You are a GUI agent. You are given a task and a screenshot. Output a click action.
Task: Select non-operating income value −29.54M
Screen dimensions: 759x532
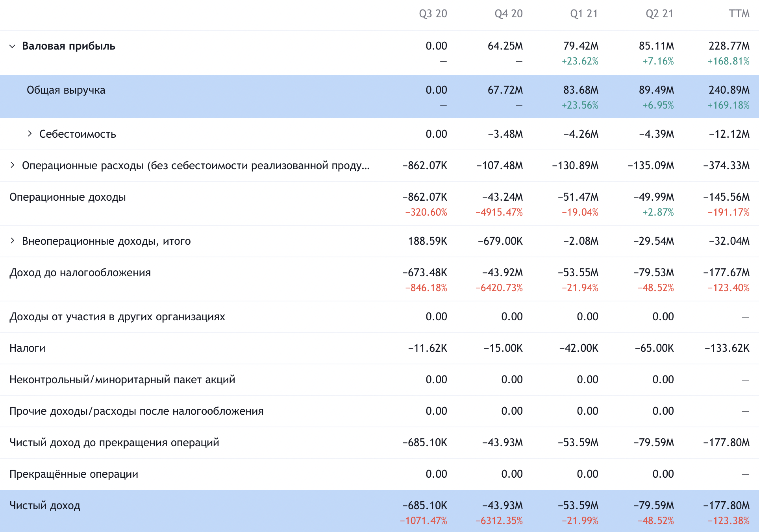pyautogui.click(x=653, y=241)
